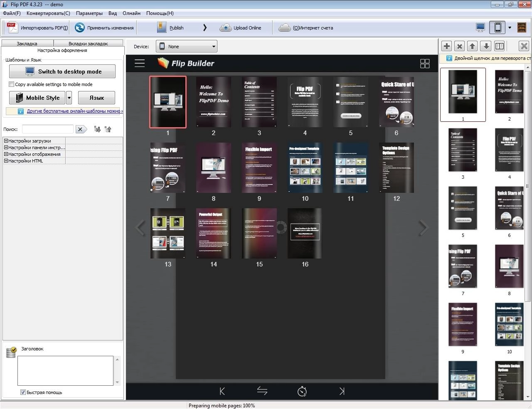The image size is (532, 409).
Task: Go to the next page with right chevron
Action: [x=423, y=228]
